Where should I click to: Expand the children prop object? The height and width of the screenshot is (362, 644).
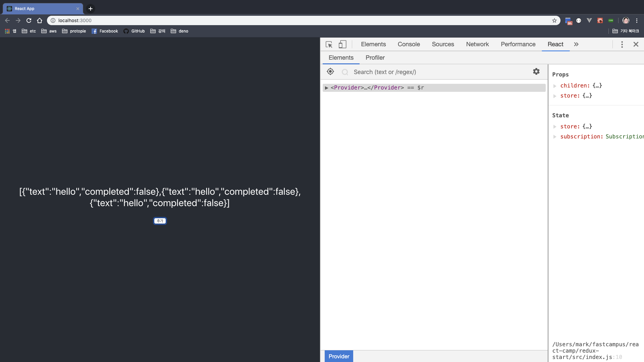pyautogui.click(x=555, y=86)
